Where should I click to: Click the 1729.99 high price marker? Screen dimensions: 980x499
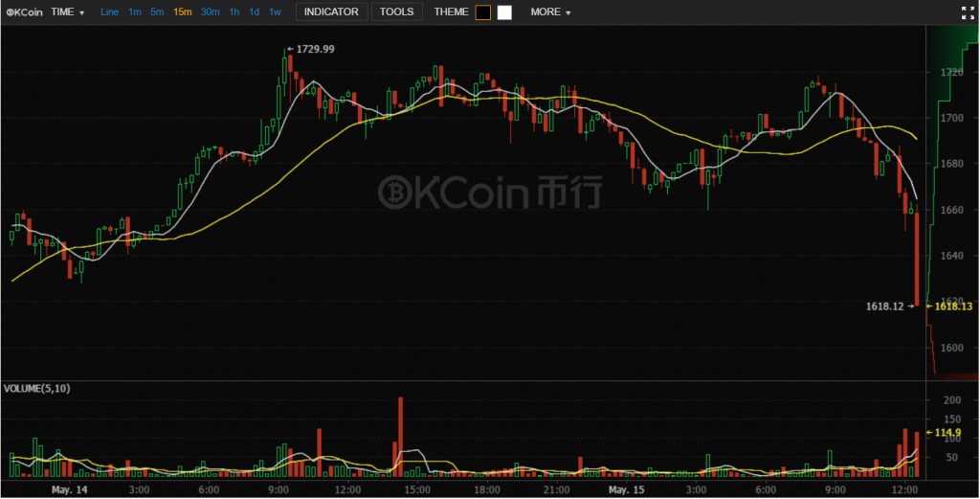pyautogui.click(x=311, y=49)
